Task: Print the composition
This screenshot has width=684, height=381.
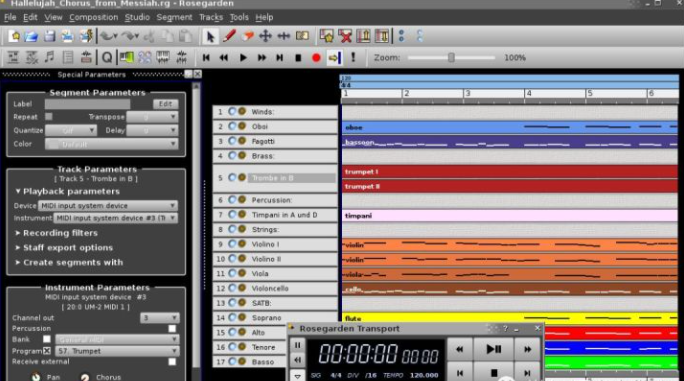Action: click(x=67, y=36)
